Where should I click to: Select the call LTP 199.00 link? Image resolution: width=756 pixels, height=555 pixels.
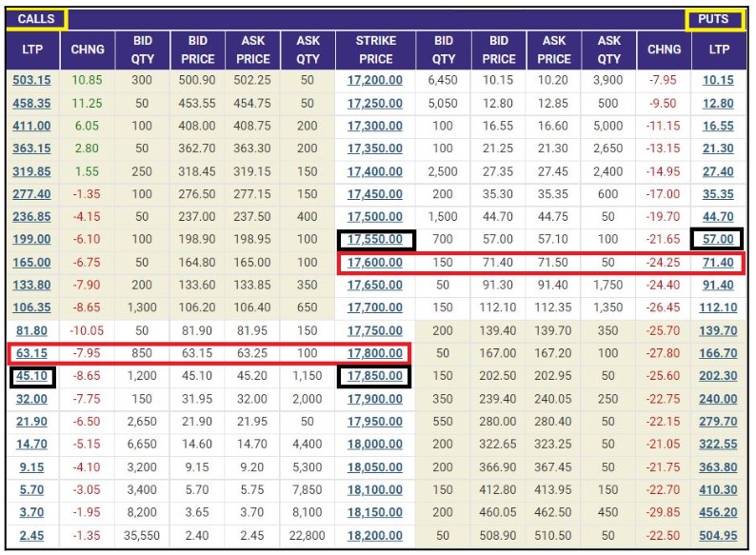(32, 239)
